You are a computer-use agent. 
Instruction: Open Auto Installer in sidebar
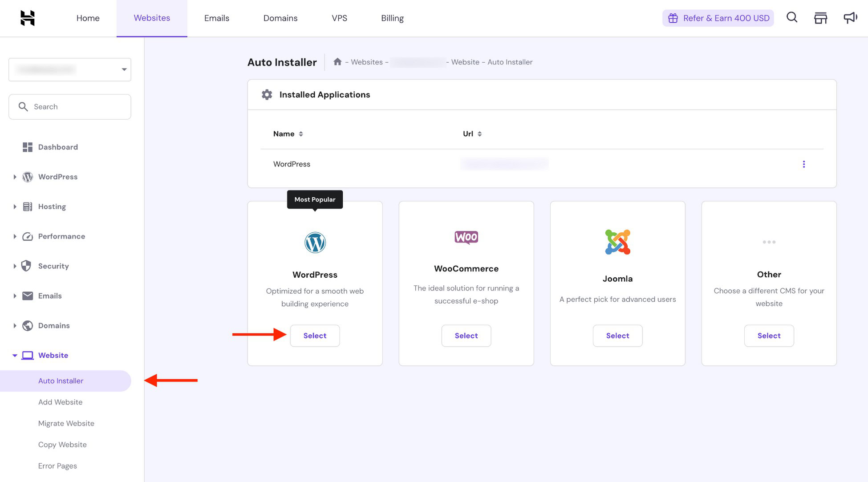click(65, 381)
